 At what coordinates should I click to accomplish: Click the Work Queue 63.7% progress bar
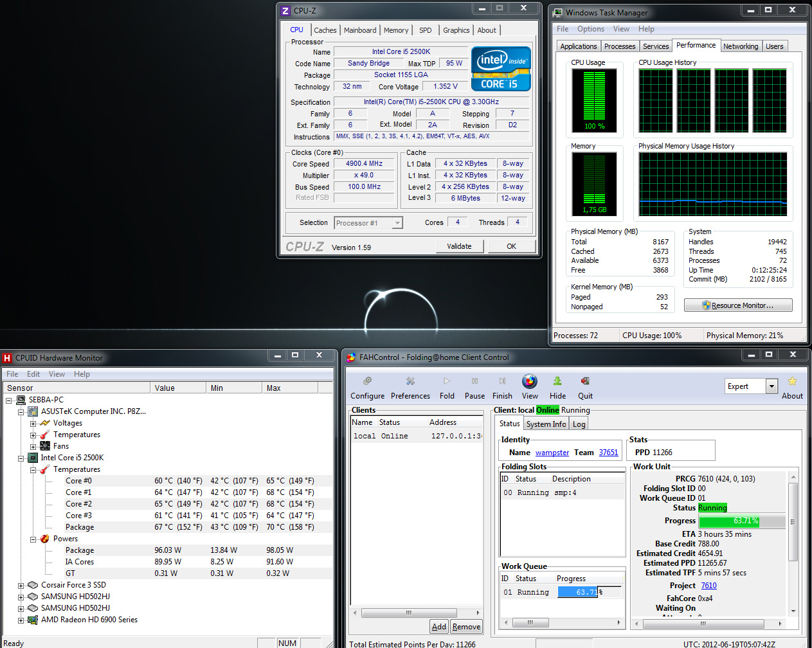[589, 592]
